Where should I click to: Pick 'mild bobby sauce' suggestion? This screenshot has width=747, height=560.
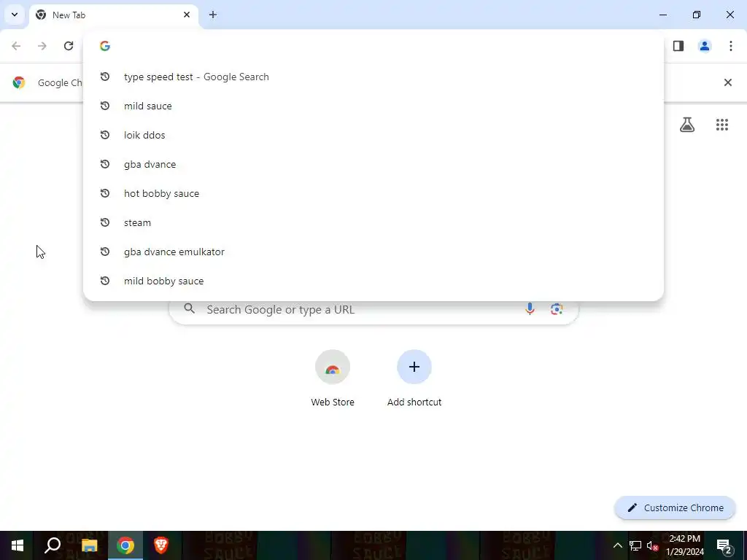point(373,281)
